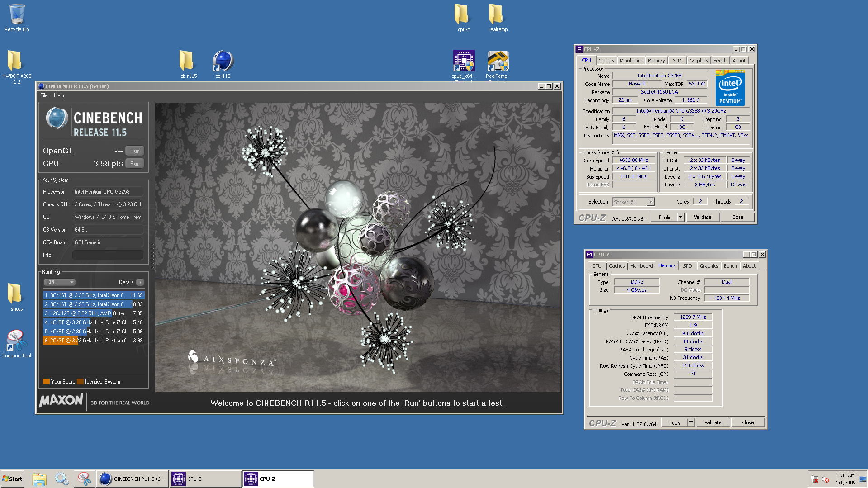This screenshot has height=488, width=868.
Task: Switch to Bench tab in upper CPU-Z
Action: pyautogui.click(x=720, y=61)
